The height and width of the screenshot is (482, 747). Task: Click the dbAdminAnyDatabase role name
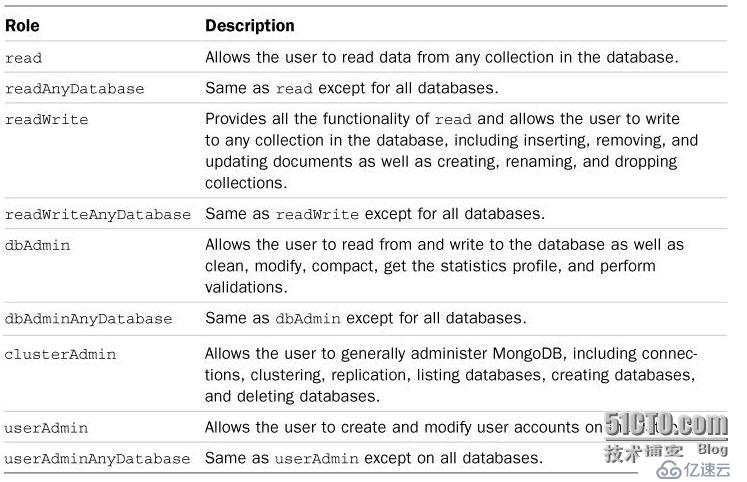pos(88,319)
